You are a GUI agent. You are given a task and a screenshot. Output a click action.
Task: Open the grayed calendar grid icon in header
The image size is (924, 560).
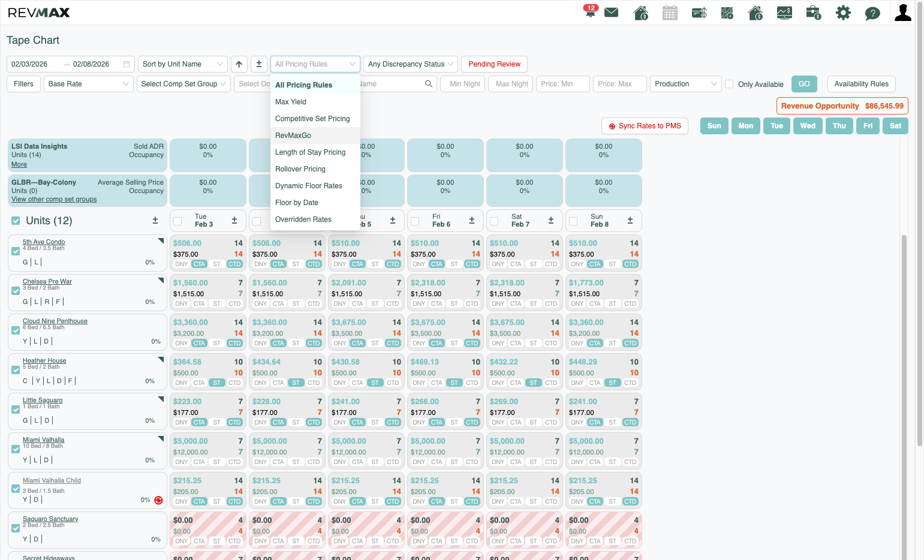670,13
